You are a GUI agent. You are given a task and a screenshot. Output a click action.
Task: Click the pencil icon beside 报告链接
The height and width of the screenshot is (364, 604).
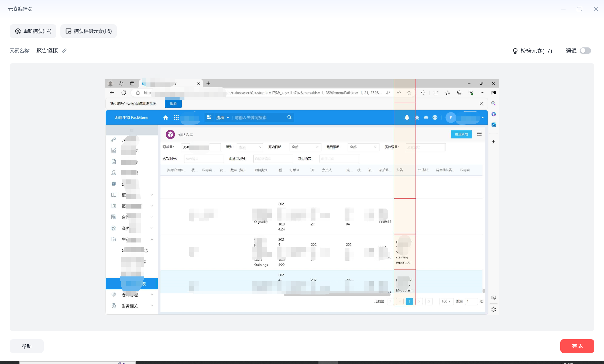pyautogui.click(x=64, y=51)
